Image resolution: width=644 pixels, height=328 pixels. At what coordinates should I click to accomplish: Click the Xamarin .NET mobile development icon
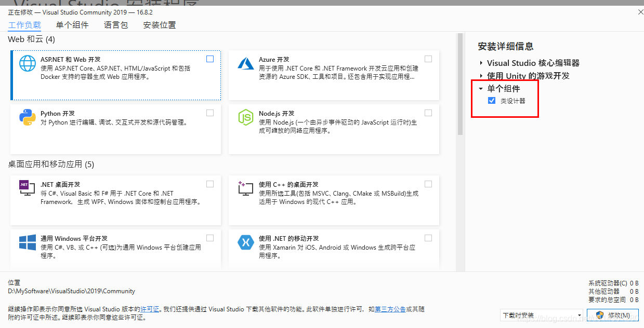[x=245, y=242]
